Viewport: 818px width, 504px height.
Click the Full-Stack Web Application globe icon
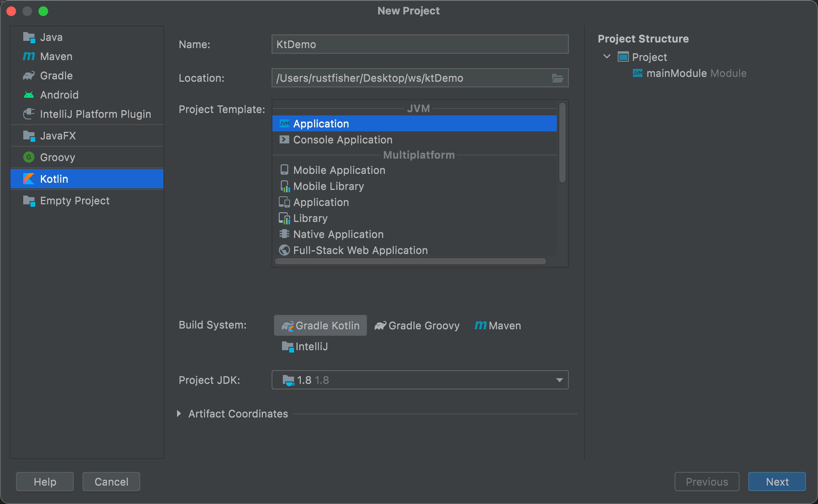coord(284,250)
